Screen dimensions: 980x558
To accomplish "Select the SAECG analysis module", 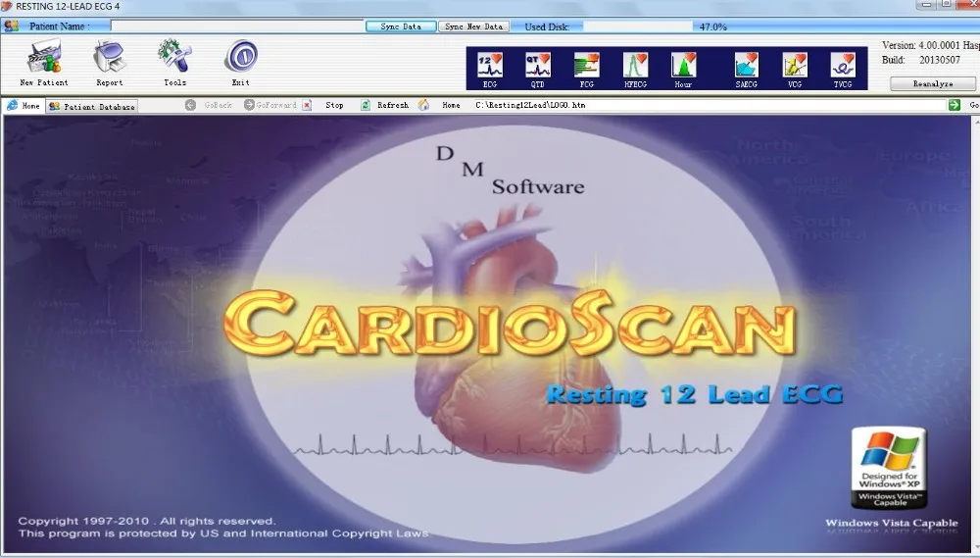I will tap(746, 70).
